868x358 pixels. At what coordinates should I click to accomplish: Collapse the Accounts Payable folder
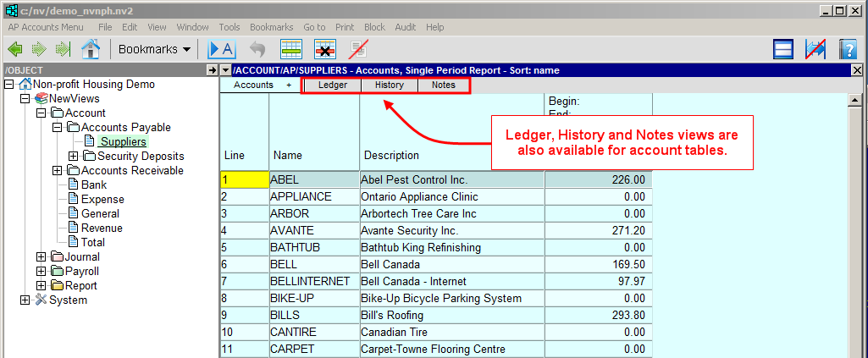(x=57, y=128)
